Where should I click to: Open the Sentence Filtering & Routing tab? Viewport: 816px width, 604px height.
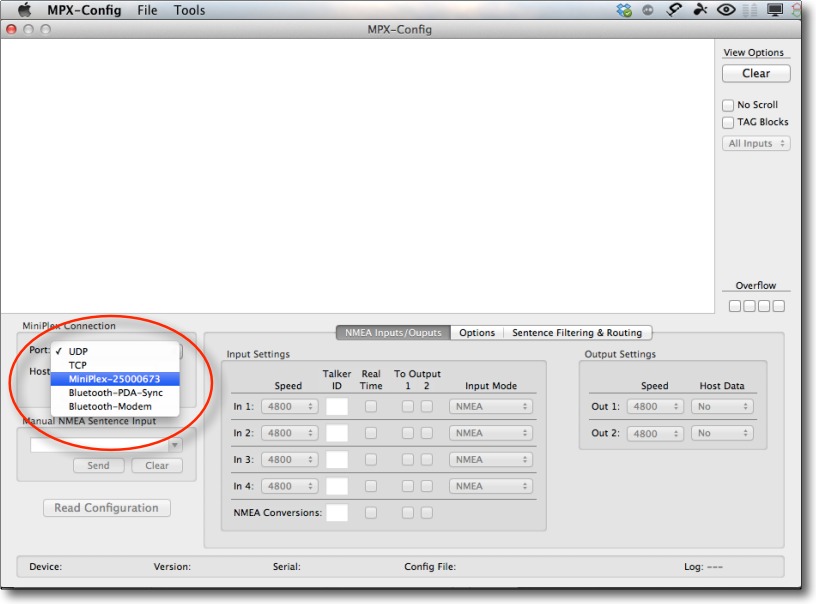pos(577,332)
